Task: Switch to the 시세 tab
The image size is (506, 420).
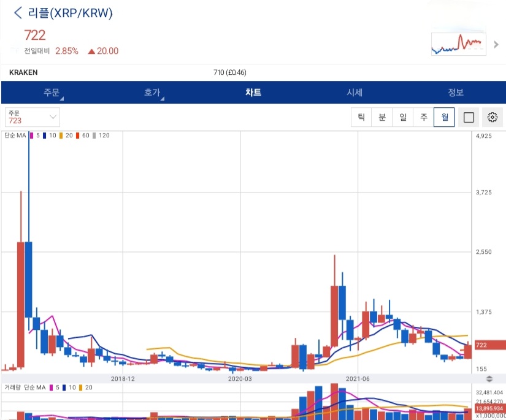Action: coord(355,93)
